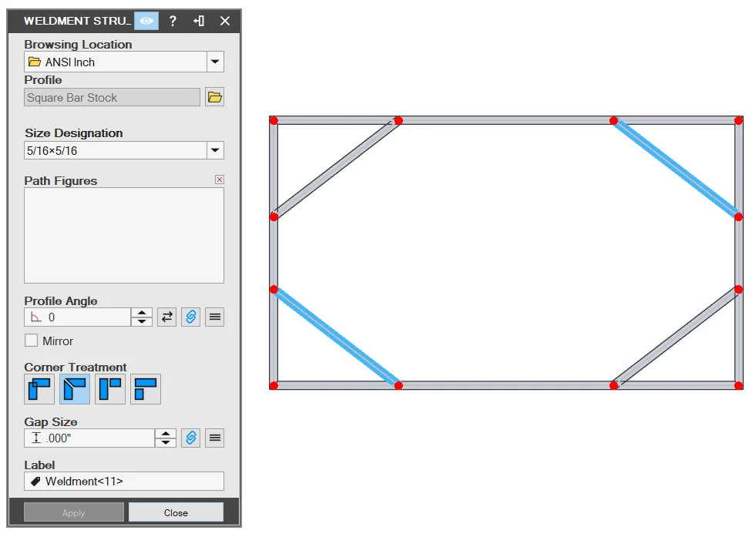Click the Weldment<11> label field
The width and height of the screenshot is (756, 537).
[124, 481]
